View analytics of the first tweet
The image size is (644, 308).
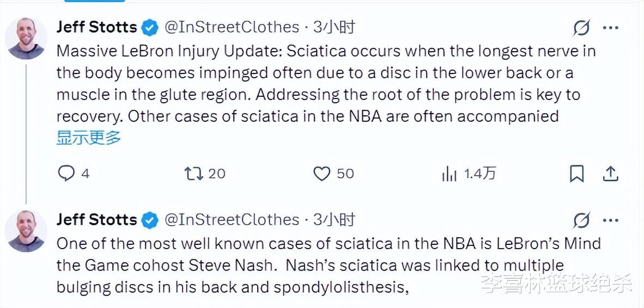click(x=450, y=174)
